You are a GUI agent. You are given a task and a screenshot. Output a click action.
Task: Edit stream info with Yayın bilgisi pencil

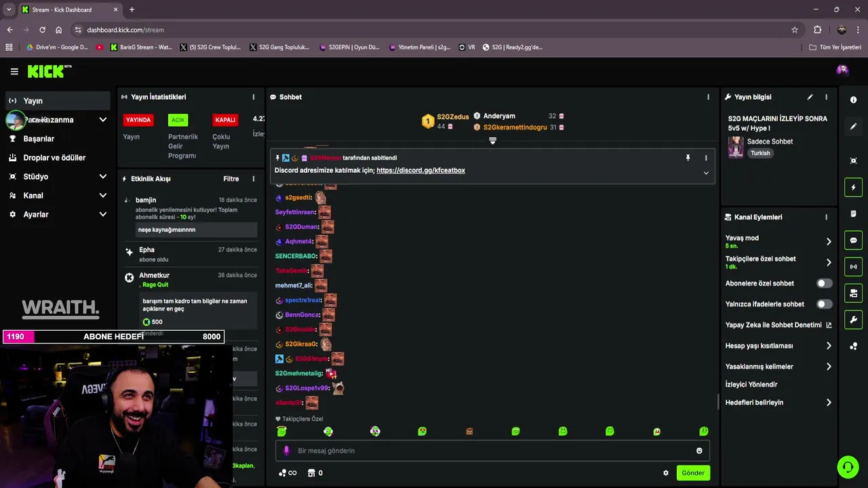[x=810, y=97]
